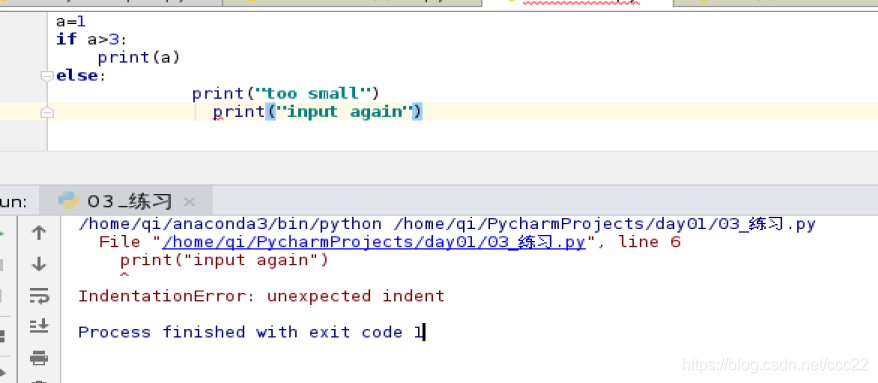Viewport: 878px width, 383px height.
Task: Click print("input again") in console output
Action: point(224,260)
